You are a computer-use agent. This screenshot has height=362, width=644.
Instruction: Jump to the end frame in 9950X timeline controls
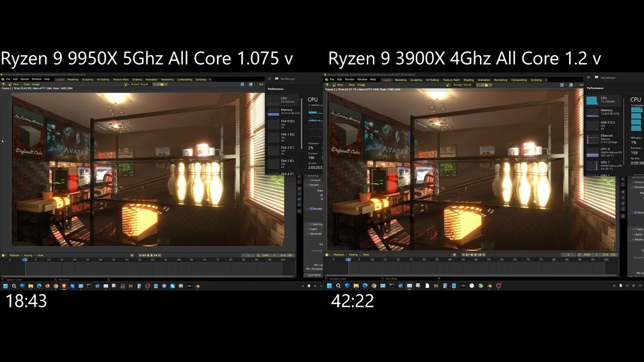159,255
